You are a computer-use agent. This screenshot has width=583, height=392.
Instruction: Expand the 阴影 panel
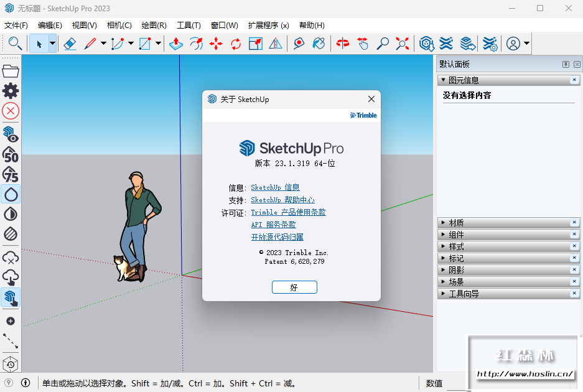(x=456, y=270)
